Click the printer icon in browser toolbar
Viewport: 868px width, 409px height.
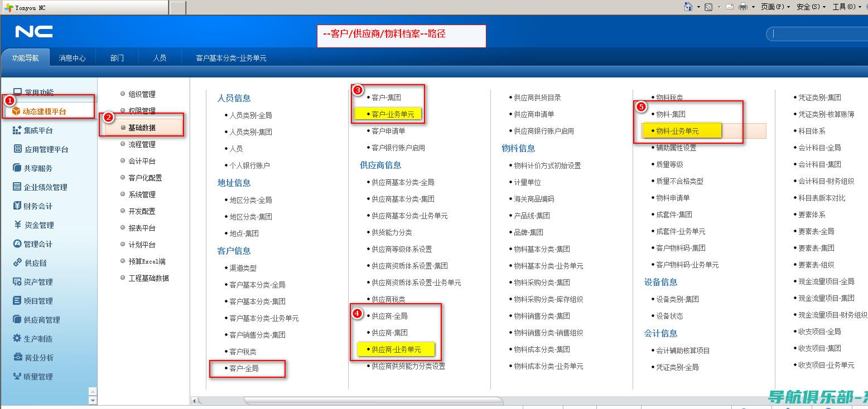(x=743, y=7)
